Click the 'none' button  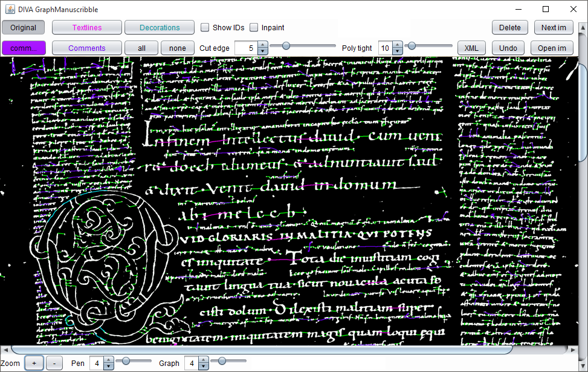(178, 48)
